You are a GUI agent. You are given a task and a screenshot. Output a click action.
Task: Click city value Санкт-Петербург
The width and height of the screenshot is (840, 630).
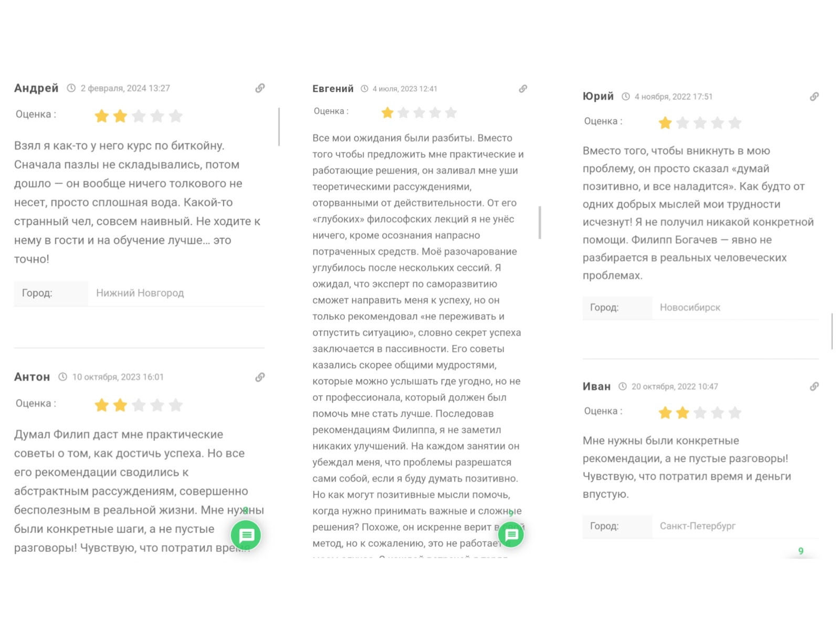point(697,526)
